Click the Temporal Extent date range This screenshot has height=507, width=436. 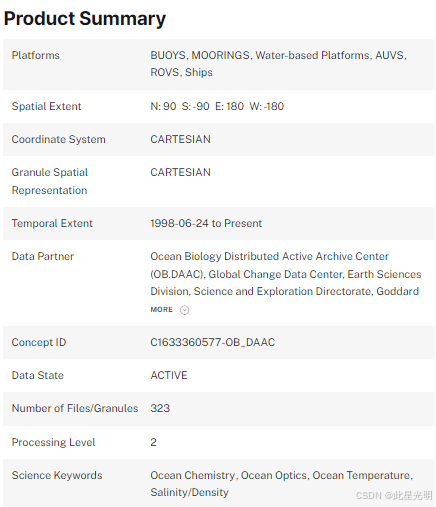[x=206, y=223]
